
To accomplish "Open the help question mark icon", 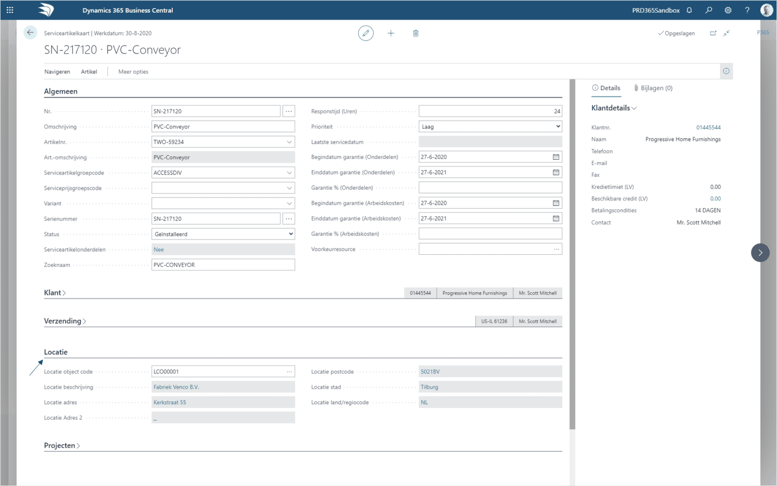I will (747, 10).
